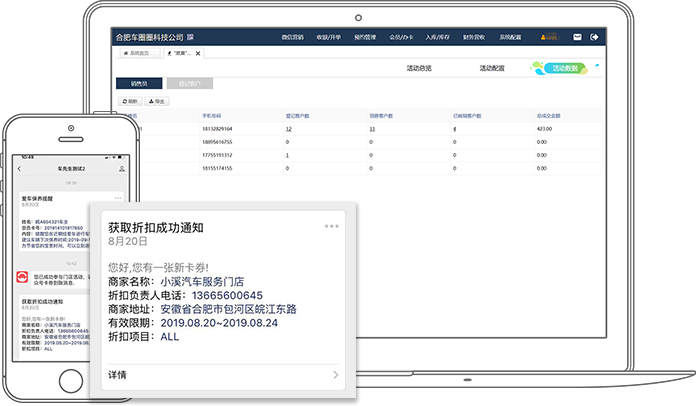Click the registered customer count link 12
Image resolution: width=696 pixels, height=406 pixels.
tap(288, 129)
